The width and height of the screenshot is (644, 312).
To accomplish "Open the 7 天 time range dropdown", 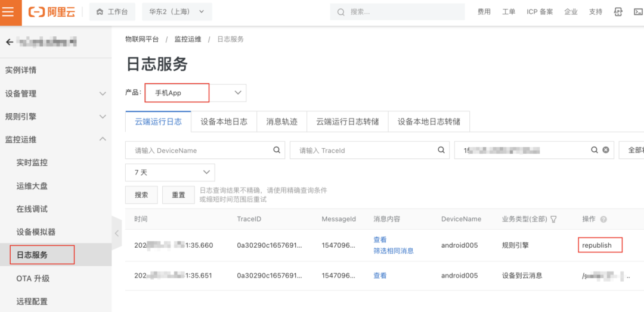I will tap(170, 173).
